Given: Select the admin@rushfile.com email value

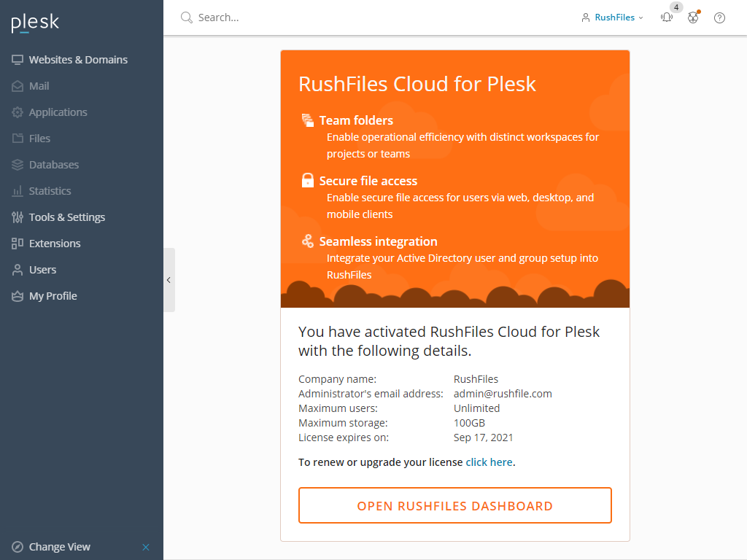Looking at the screenshot, I should coord(503,394).
